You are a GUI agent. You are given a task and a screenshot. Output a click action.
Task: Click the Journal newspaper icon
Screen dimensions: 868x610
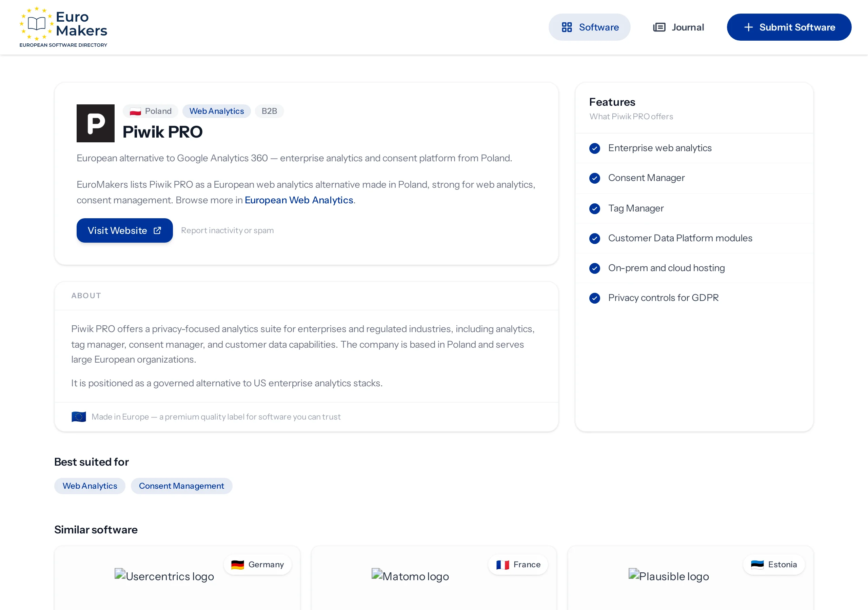[659, 27]
